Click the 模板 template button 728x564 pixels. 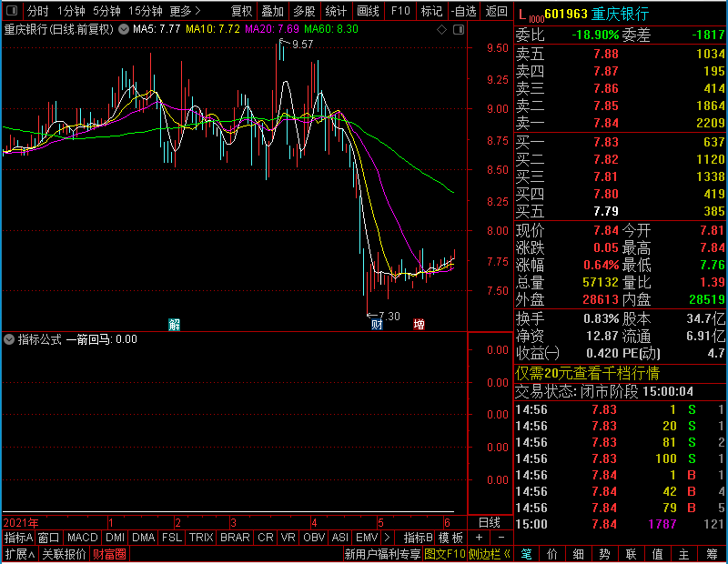450,538
